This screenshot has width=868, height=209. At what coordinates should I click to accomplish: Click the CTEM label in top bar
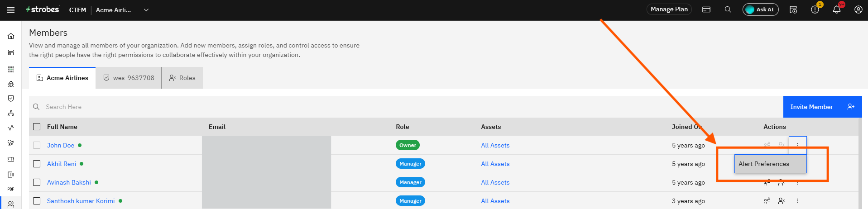(x=77, y=10)
